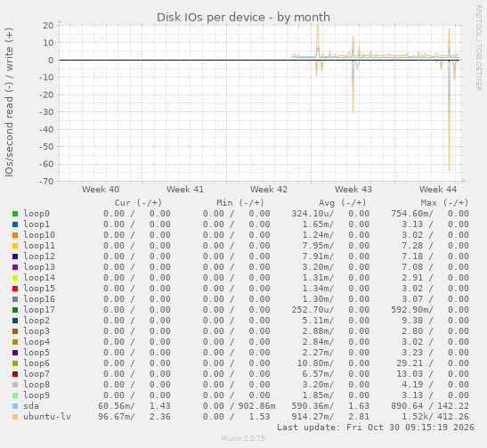This screenshot has height=448, width=487.
Task: Click the Week 43 axis label
Action: (353, 190)
